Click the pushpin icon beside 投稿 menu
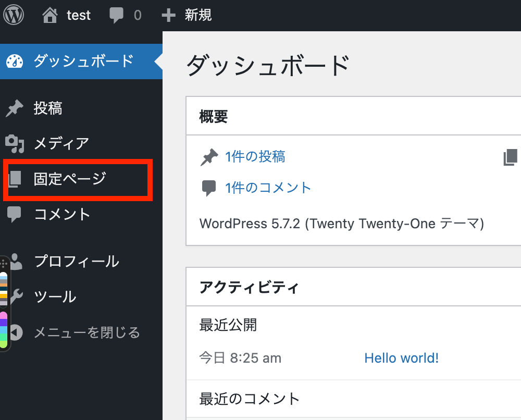This screenshot has height=420, width=521. point(14,108)
